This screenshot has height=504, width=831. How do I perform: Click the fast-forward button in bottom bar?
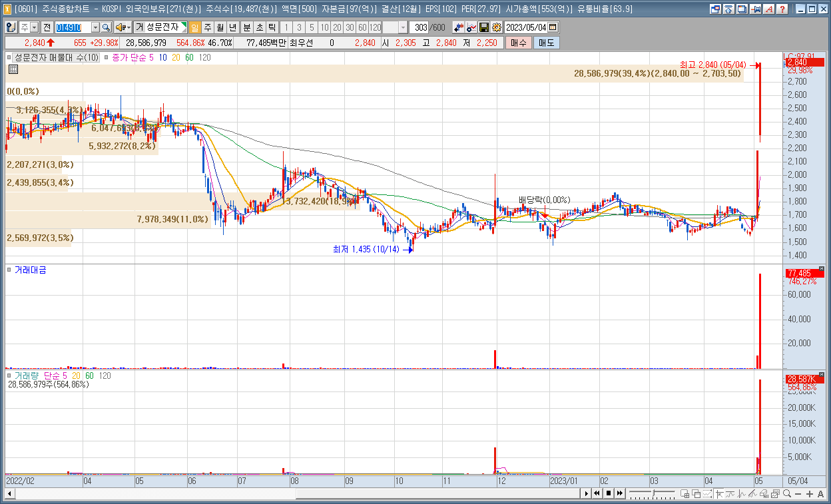pyautogui.click(x=620, y=493)
